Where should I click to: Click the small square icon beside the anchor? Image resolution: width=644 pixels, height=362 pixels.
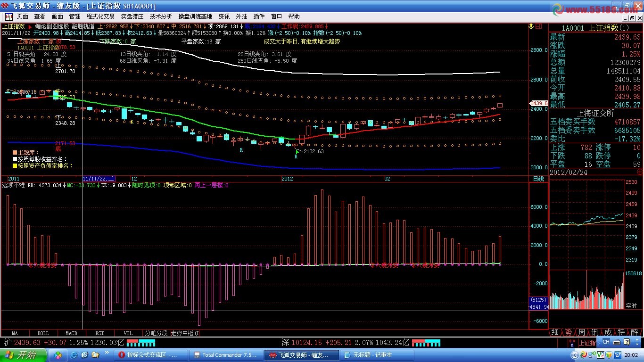[539, 26]
